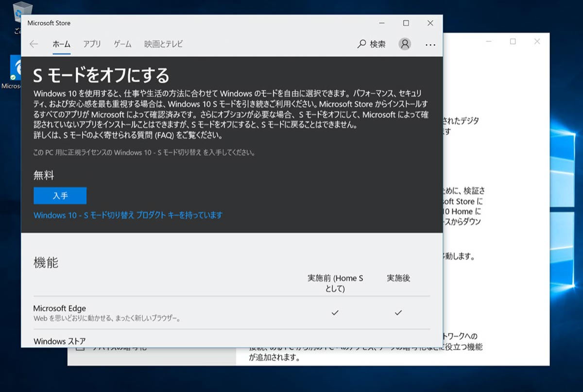
Task: Open the user account profile icon
Action: point(404,44)
